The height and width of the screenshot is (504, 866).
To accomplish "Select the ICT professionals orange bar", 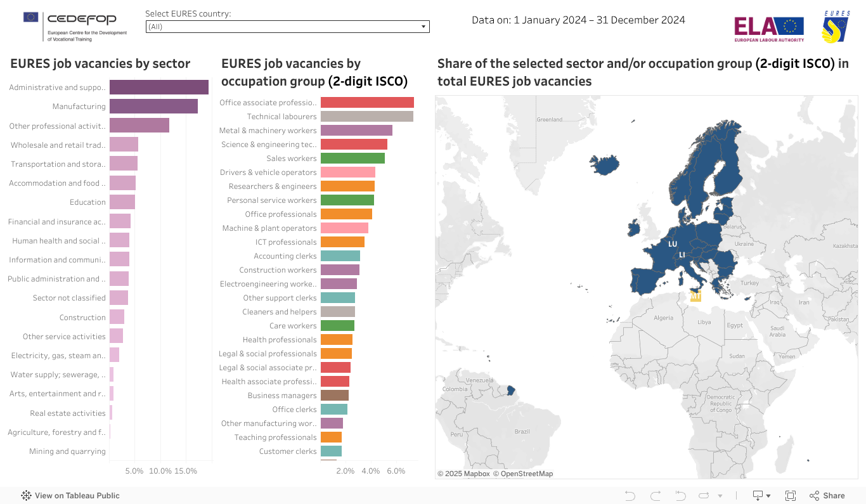I will (342, 242).
